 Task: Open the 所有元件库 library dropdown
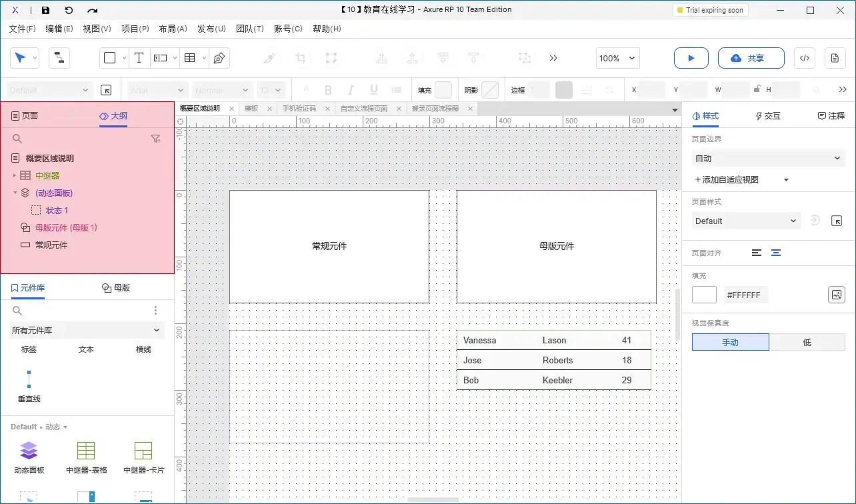click(x=86, y=330)
